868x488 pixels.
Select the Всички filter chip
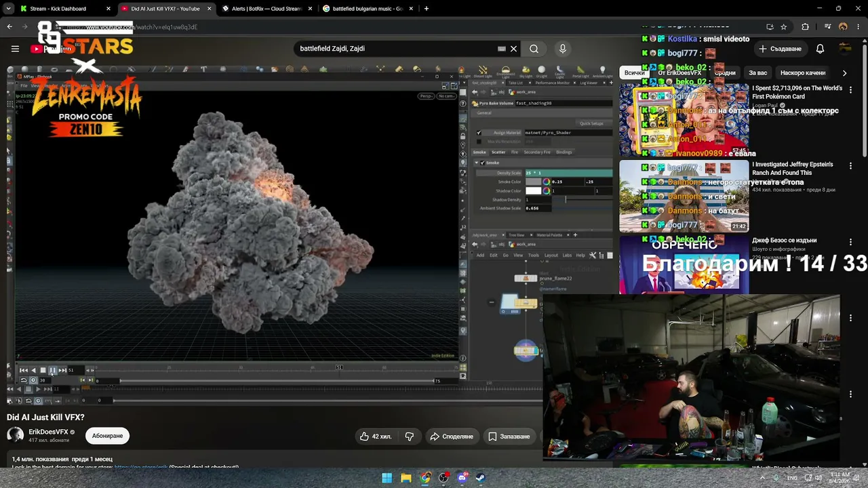click(634, 73)
